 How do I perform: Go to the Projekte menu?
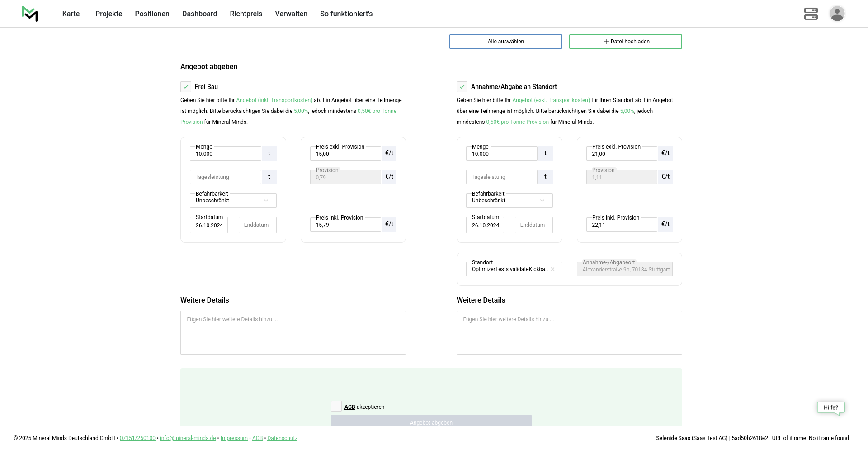(108, 14)
